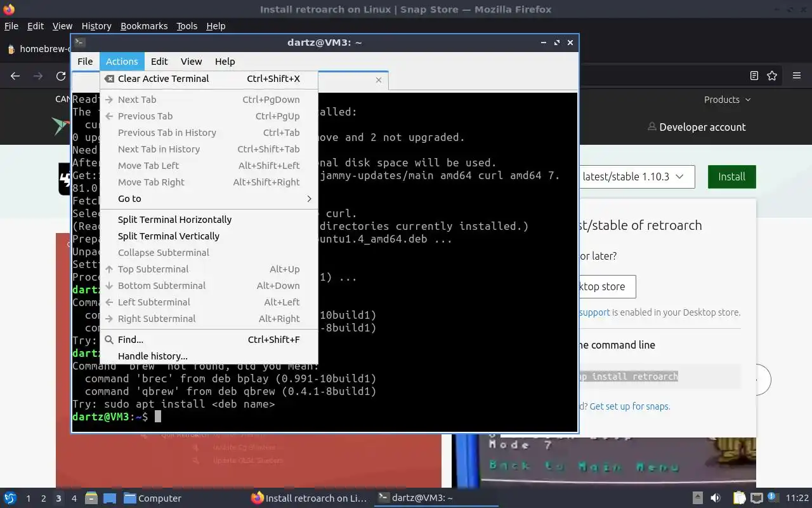
Task: Click the 11:22 taskbar clock
Action: tap(797, 498)
